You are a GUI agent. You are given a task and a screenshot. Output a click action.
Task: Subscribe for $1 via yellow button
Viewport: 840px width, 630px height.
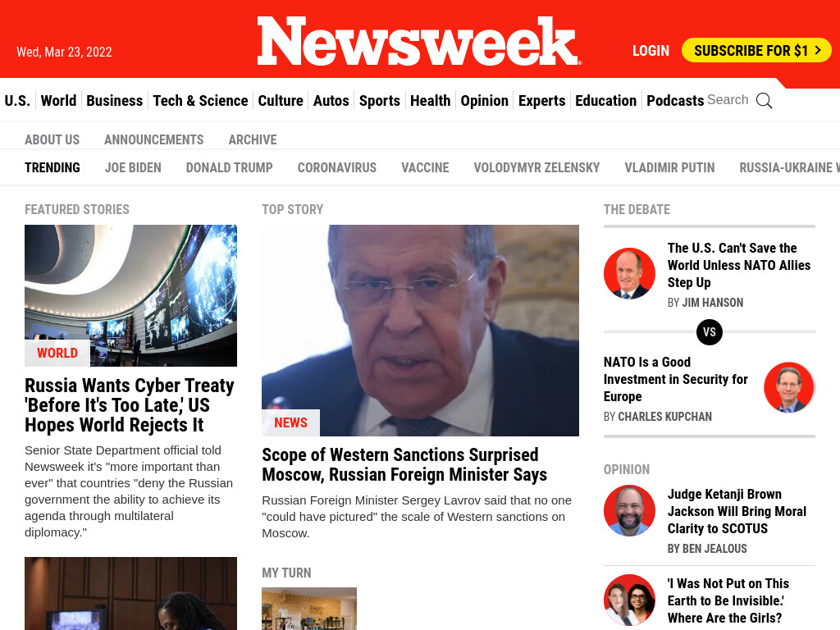[756, 50]
